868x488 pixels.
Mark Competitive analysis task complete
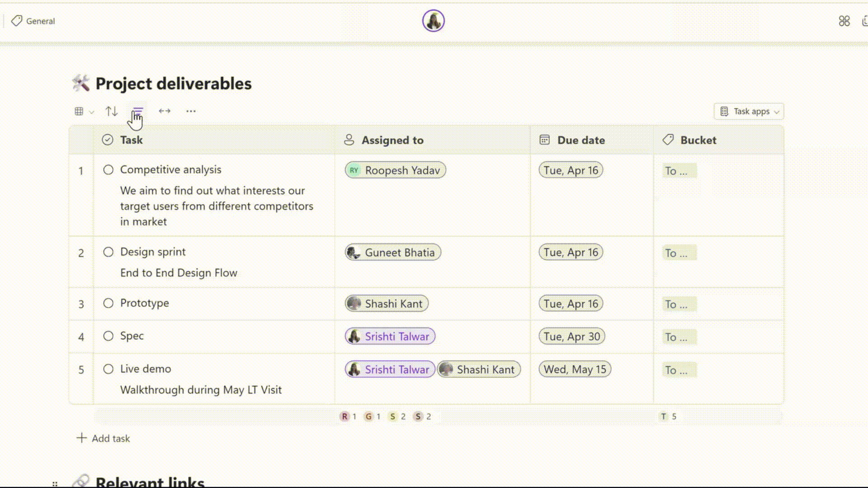[108, 170]
